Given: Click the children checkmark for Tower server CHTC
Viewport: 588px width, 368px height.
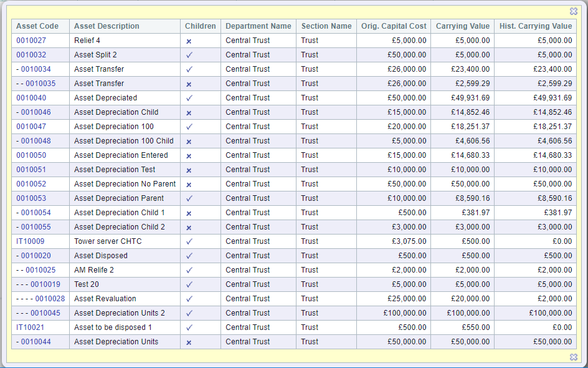Looking at the screenshot, I should [189, 241].
